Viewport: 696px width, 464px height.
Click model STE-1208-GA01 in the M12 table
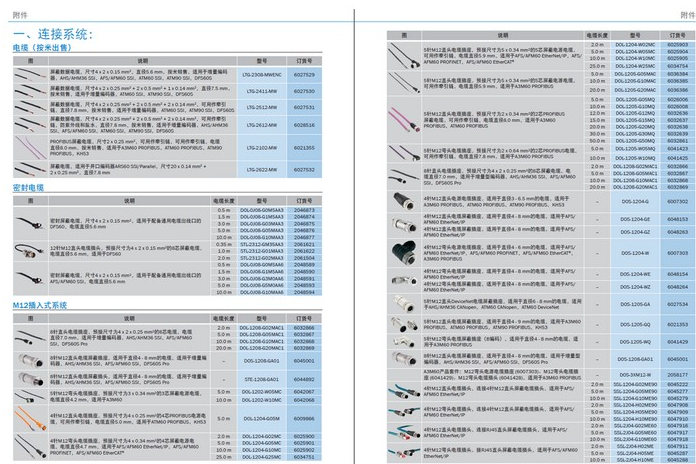261,379
